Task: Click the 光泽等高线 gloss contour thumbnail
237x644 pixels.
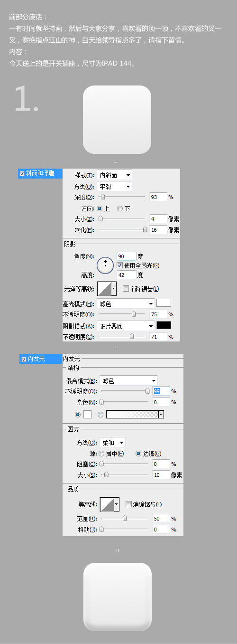Action: (104, 288)
